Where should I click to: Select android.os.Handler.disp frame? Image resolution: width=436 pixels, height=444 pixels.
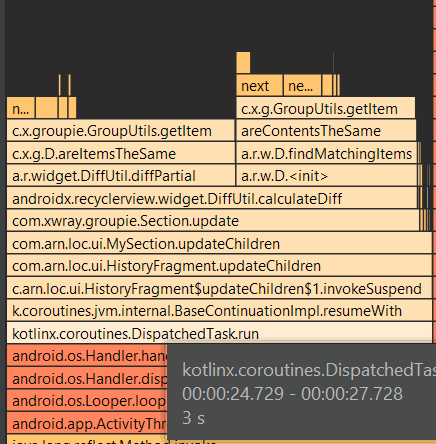pos(87,378)
